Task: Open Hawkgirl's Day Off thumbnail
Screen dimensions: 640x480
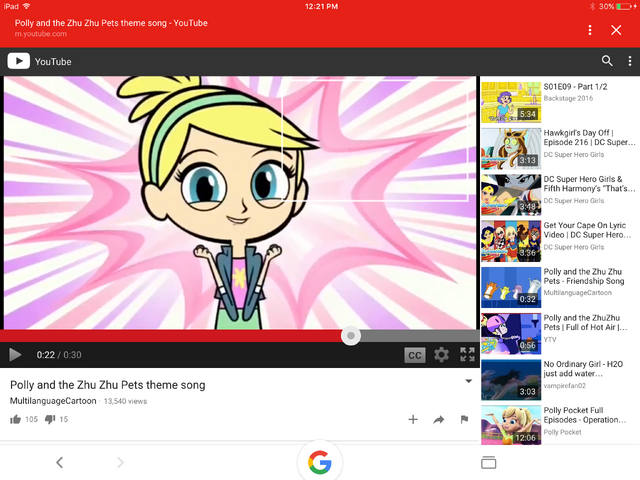Action: pos(511,149)
